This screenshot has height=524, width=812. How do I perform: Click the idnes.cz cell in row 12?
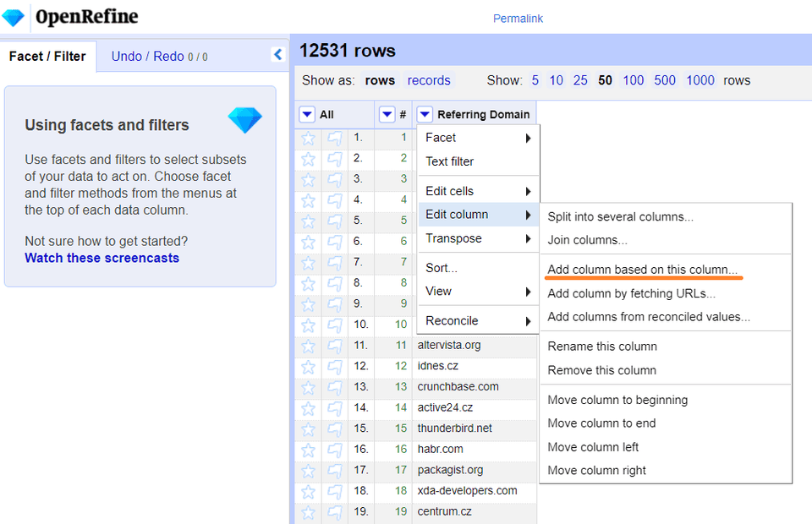pyautogui.click(x=440, y=366)
